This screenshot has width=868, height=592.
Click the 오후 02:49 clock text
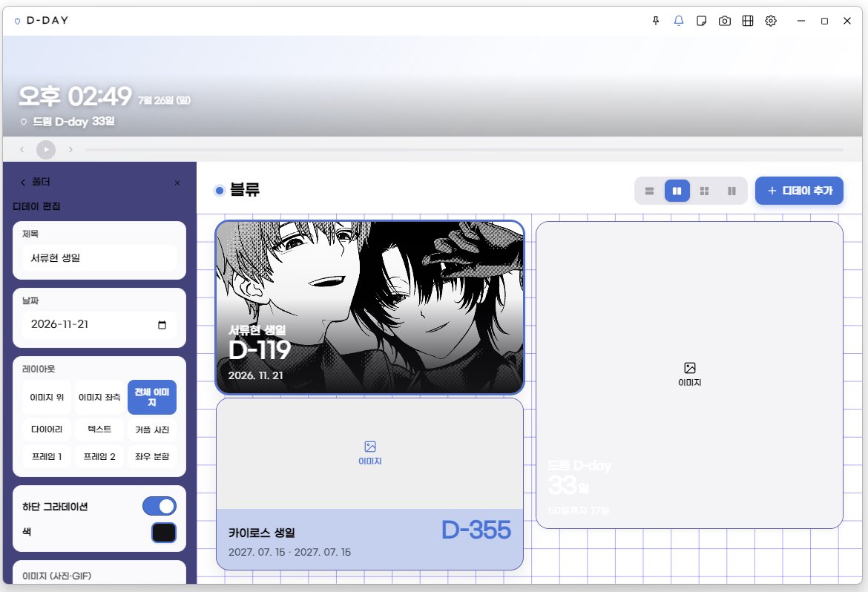click(x=75, y=96)
